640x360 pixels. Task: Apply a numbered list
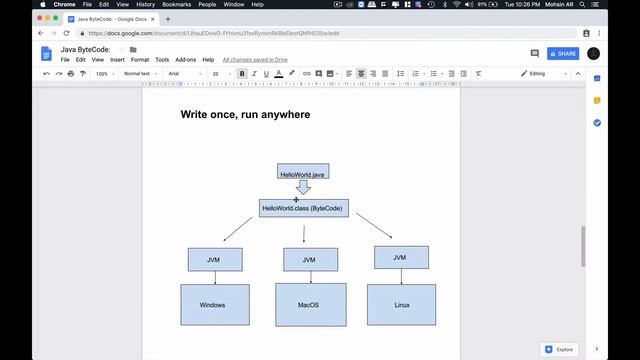(x=416, y=74)
